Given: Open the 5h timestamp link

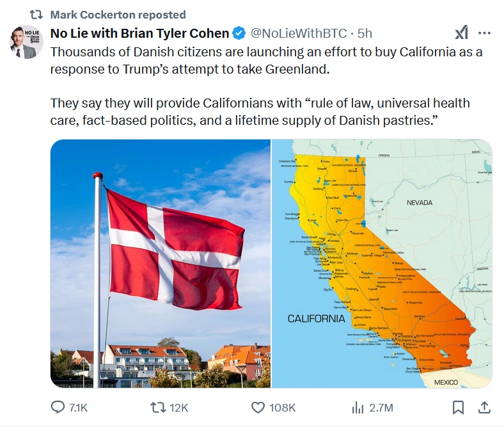Looking at the screenshot, I should pyautogui.click(x=365, y=33).
